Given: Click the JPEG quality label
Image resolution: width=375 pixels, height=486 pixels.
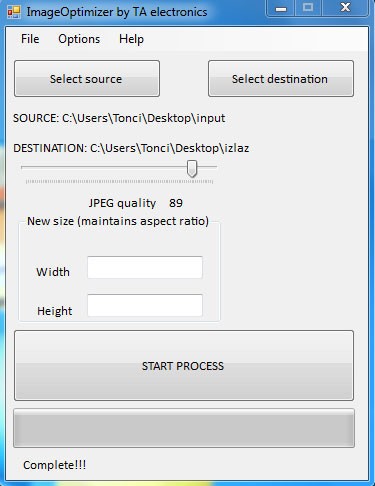Looking at the screenshot, I should tap(122, 203).
